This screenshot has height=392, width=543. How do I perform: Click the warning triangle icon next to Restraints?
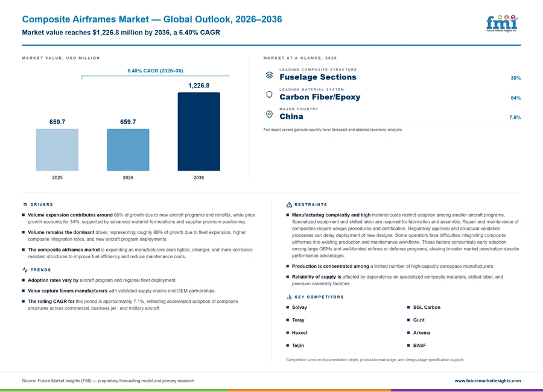[x=289, y=204]
